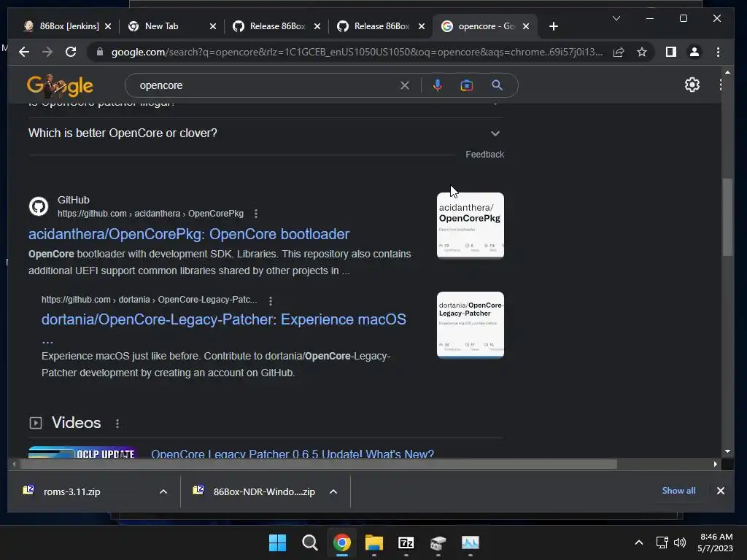The image size is (747, 560).
Task: Open File Explorer from the taskbar
Action: point(374,542)
